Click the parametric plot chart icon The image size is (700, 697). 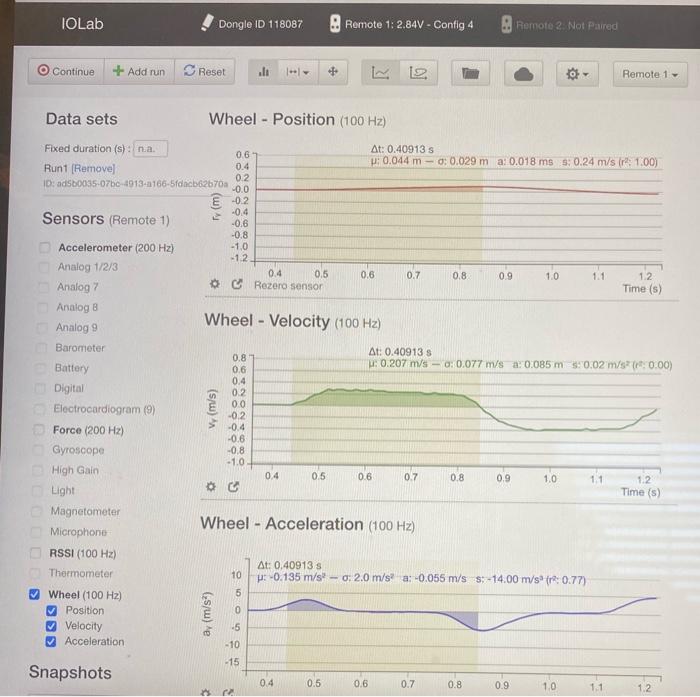pyautogui.click(x=418, y=73)
